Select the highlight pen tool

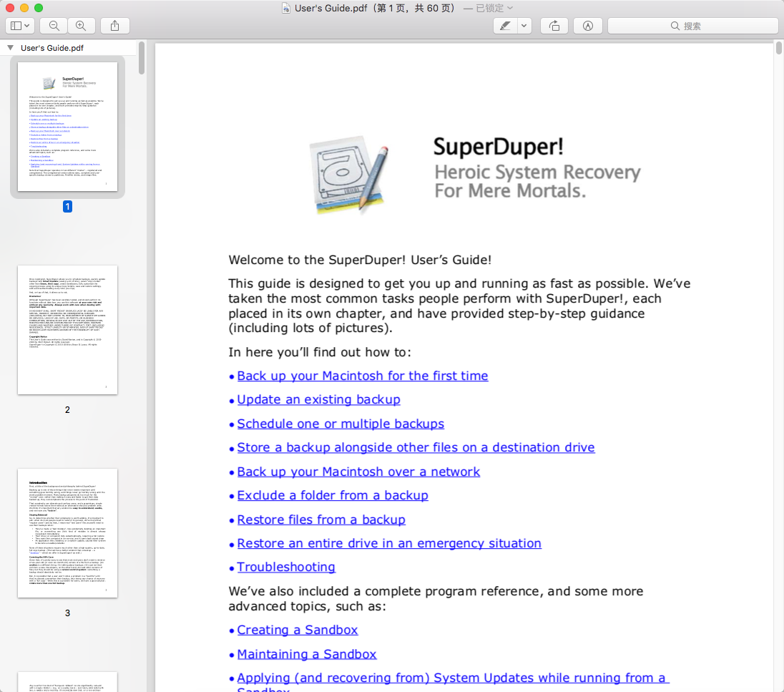tap(506, 26)
